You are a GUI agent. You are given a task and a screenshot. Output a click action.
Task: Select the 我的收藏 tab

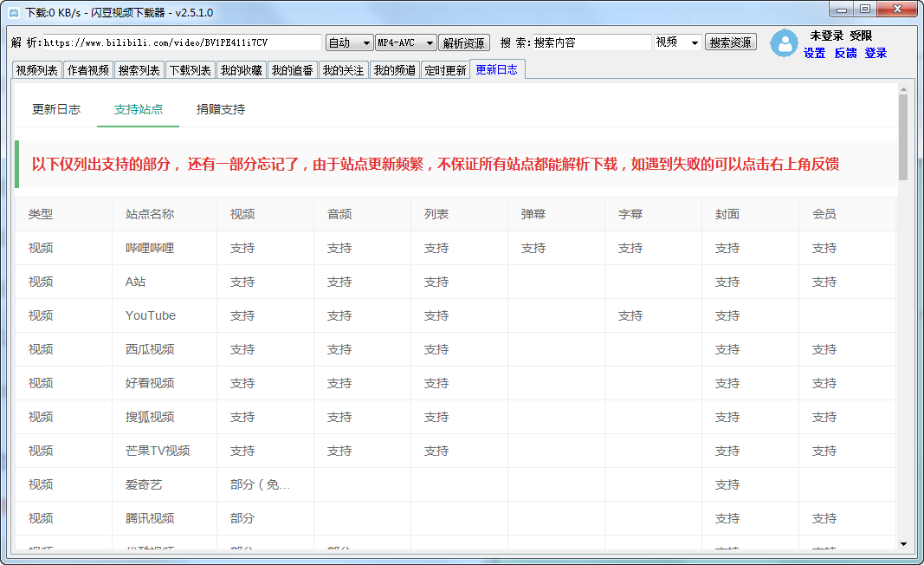[x=241, y=70]
